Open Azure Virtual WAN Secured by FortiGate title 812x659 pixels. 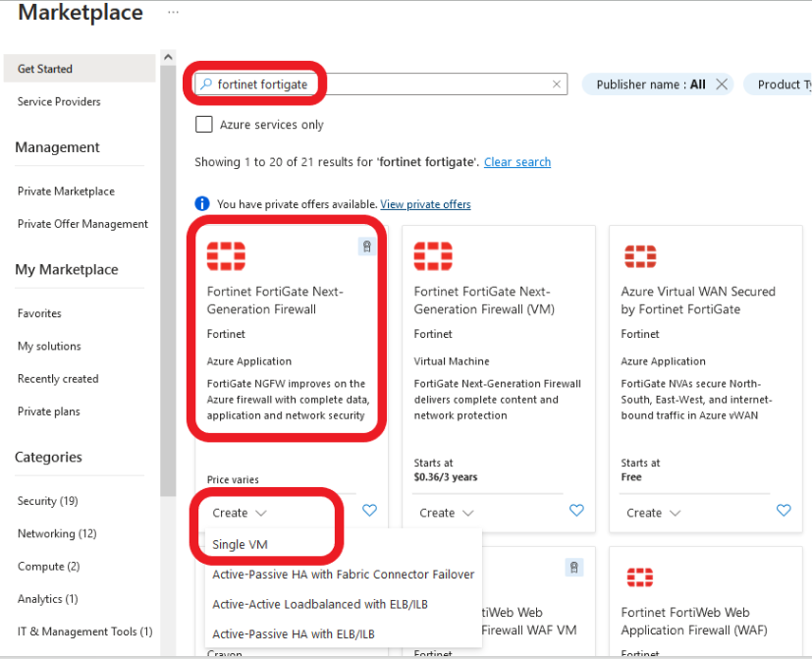point(698,300)
